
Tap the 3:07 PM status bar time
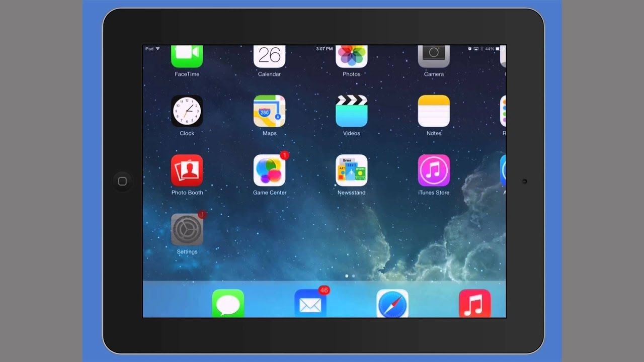tap(324, 49)
